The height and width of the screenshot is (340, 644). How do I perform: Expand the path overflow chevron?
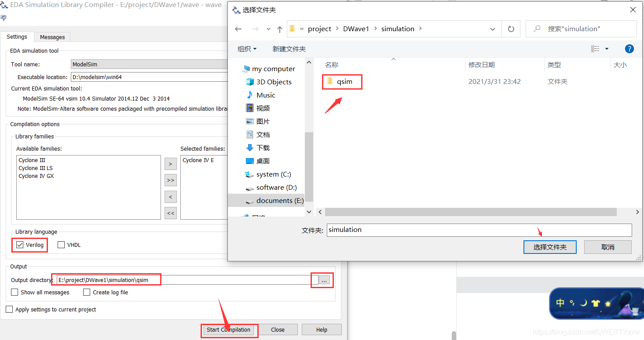(x=302, y=29)
